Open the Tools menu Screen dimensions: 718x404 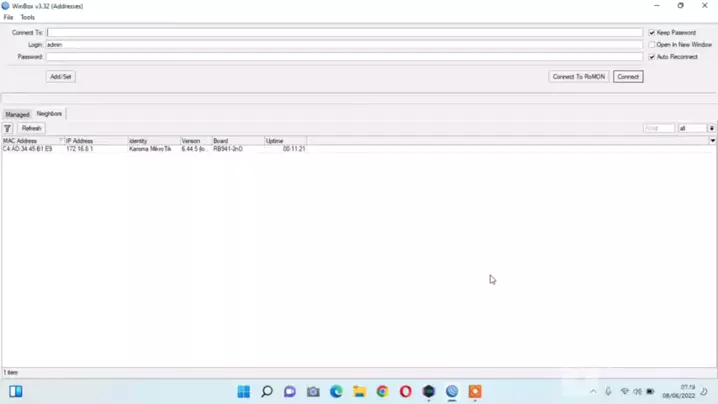(x=28, y=17)
